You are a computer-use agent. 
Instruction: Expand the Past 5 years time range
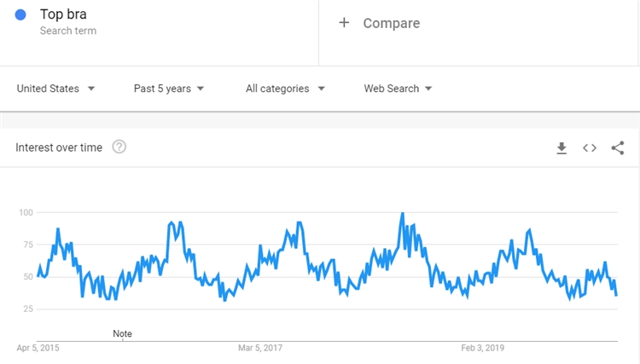169,89
